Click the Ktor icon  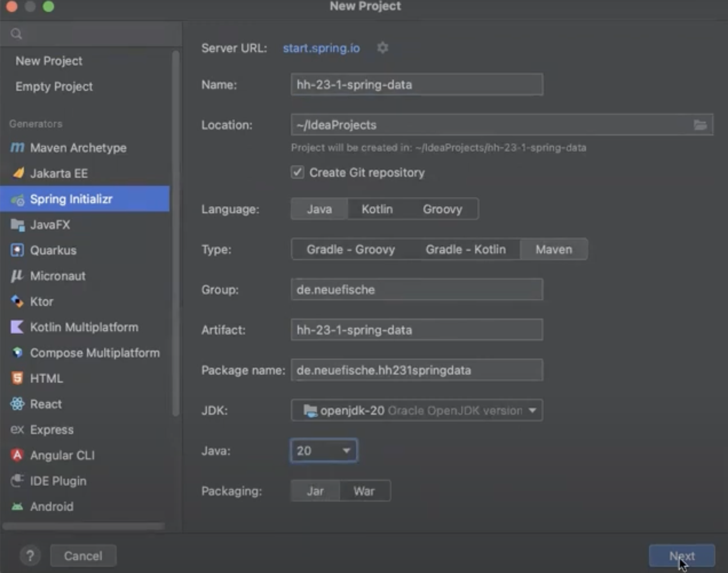click(17, 301)
